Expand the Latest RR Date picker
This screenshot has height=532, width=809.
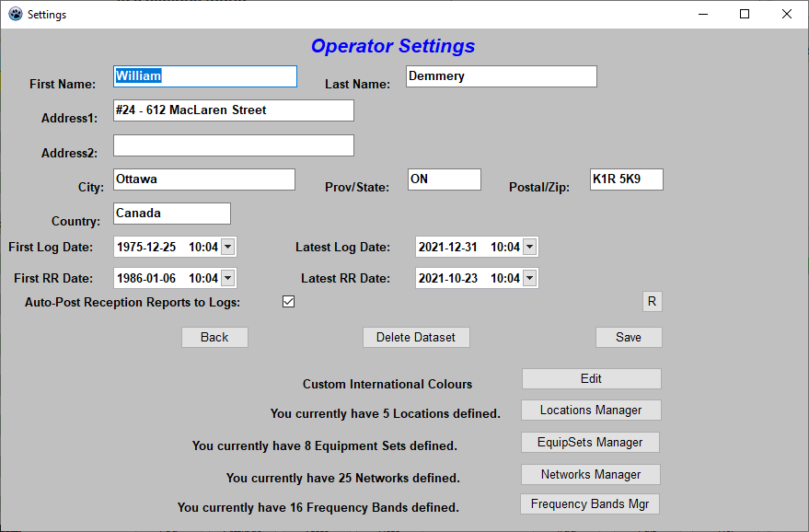tap(529, 278)
